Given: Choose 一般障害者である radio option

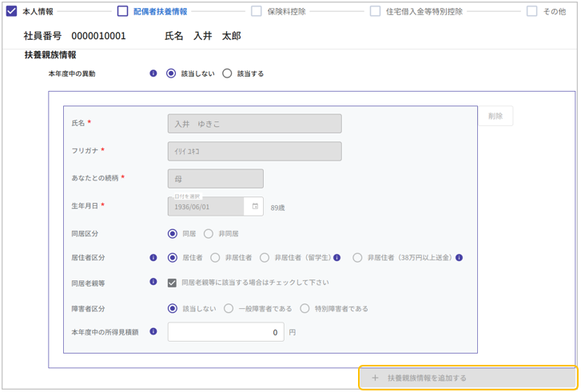Looking at the screenshot, I should pyautogui.click(x=229, y=308).
